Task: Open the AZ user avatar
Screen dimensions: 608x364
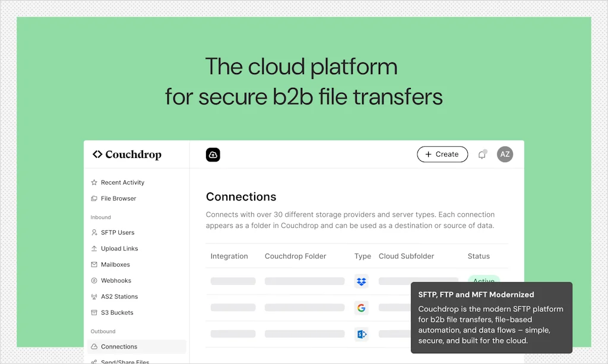Action: [505, 154]
